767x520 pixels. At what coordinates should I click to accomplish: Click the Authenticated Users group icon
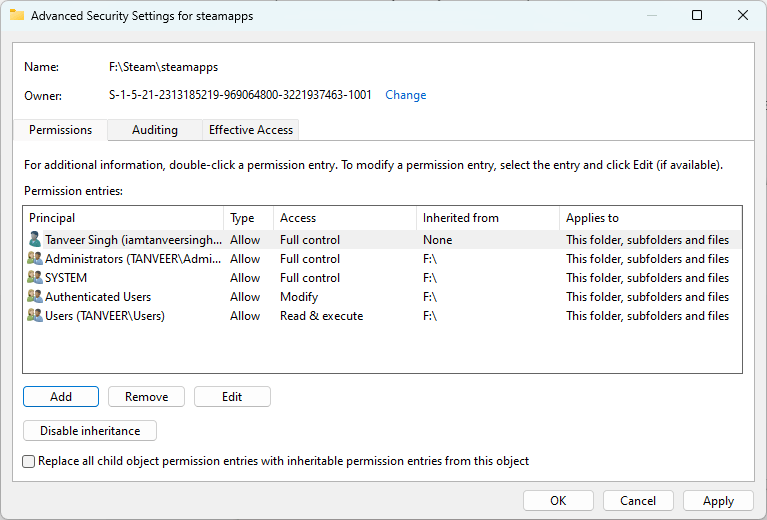click(x=34, y=296)
